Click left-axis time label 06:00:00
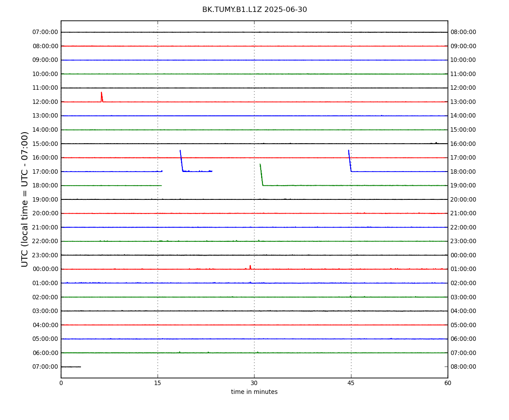Image resolution: width=509 pixels, height=420 pixels. (46, 353)
